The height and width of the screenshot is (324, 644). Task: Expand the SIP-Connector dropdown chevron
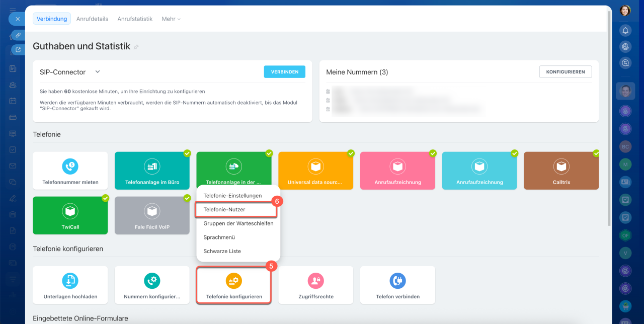(98, 72)
